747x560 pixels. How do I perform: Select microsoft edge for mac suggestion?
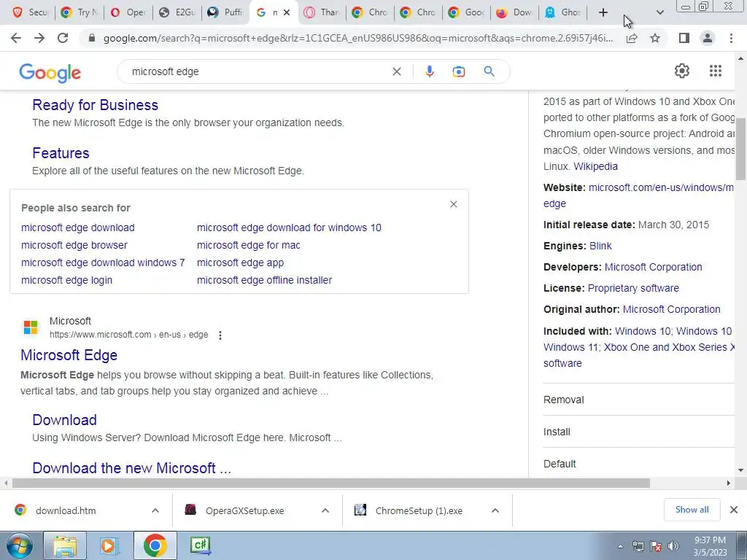(x=248, y=245)
